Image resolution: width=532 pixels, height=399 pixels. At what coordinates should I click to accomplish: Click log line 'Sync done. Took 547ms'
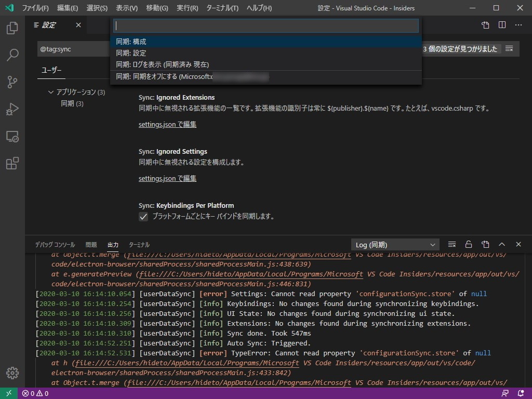coord(269,333)
